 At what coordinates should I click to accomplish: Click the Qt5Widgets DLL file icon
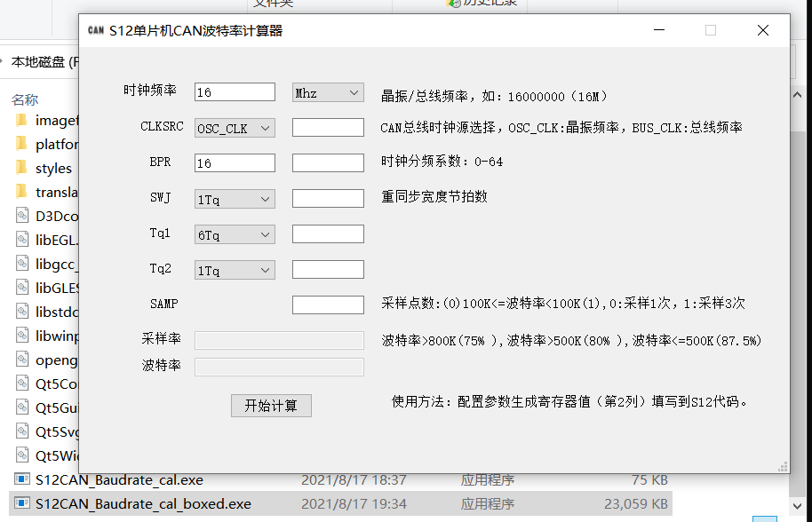click(x=21, y=455)
